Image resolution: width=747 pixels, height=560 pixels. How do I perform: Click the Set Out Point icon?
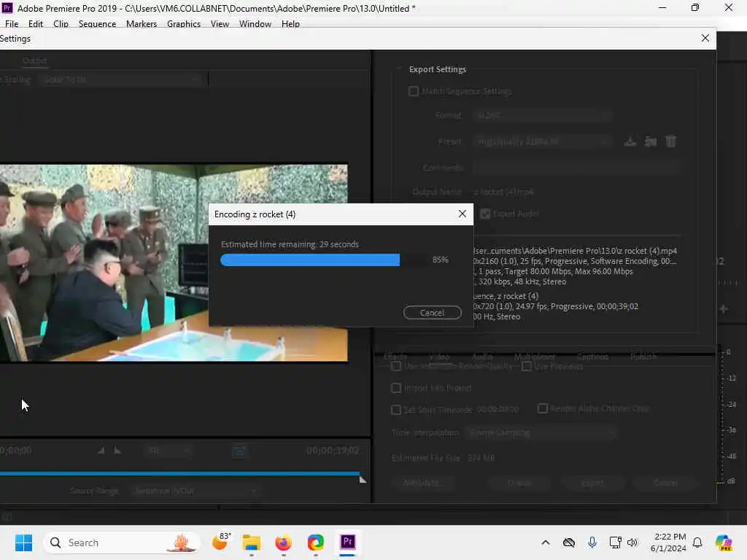tap(117, 451)
